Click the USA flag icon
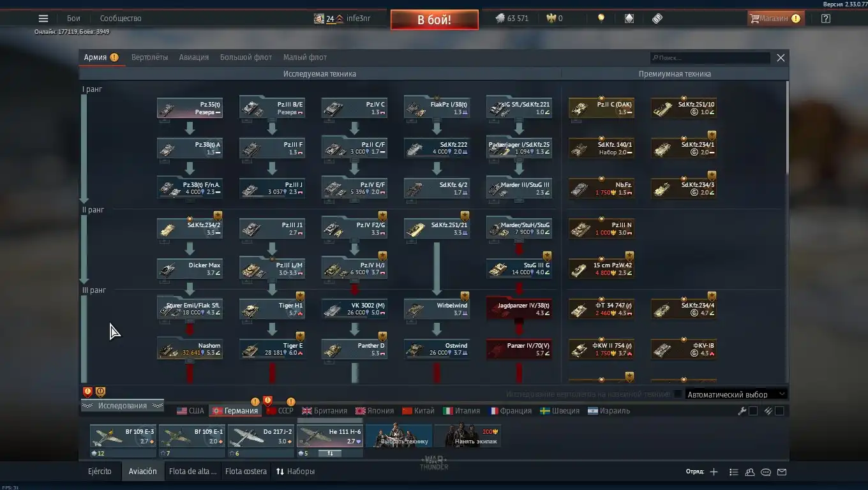 182,411
